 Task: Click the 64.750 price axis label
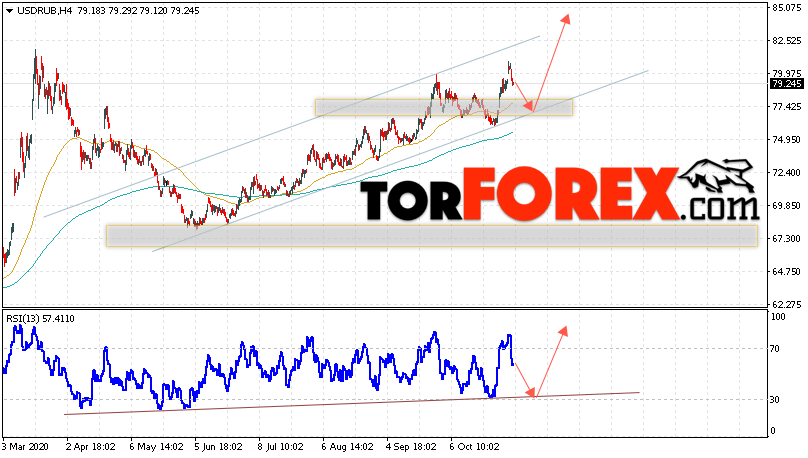click(x=787, y=272)
